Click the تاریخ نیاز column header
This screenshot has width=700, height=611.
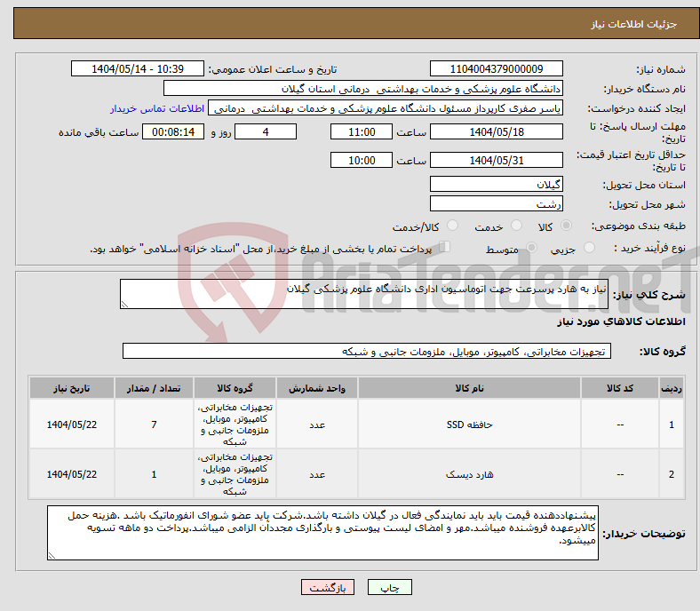coord(71,388)
